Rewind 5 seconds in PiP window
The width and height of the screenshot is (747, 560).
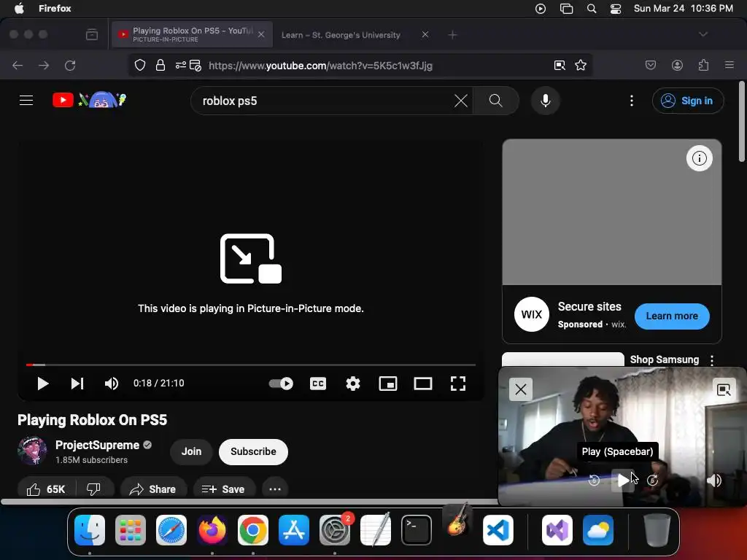click(594, 481)
